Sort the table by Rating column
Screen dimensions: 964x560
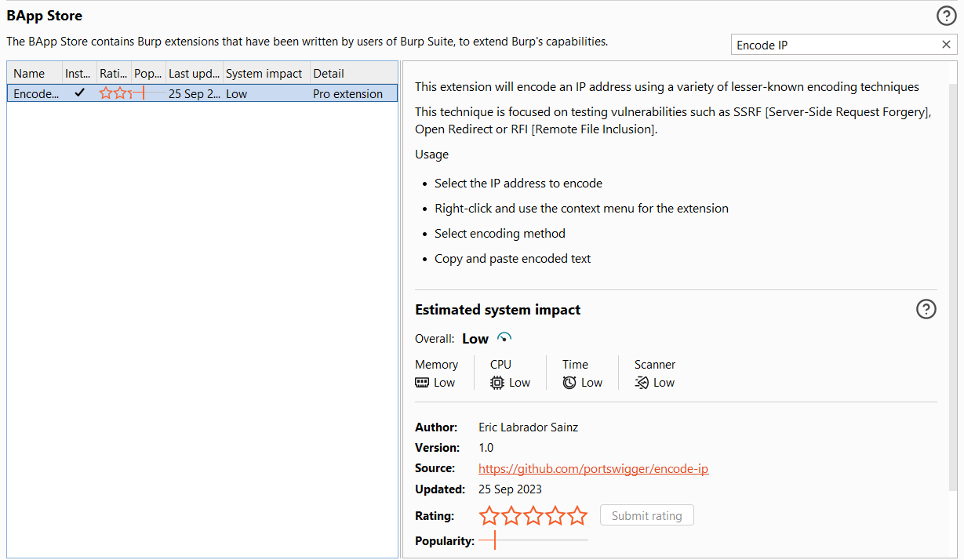pyautogui.click(x=115, y=73)
